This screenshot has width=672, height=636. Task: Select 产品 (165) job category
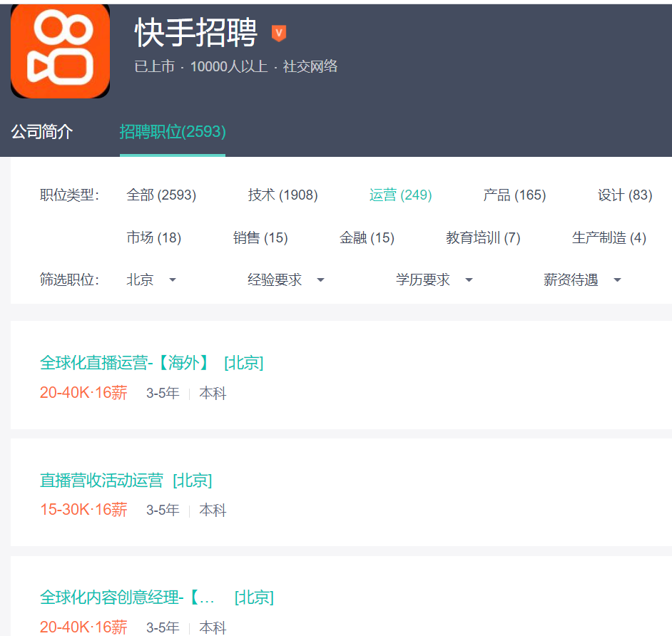pyautogui.click(x=514, y=195)
